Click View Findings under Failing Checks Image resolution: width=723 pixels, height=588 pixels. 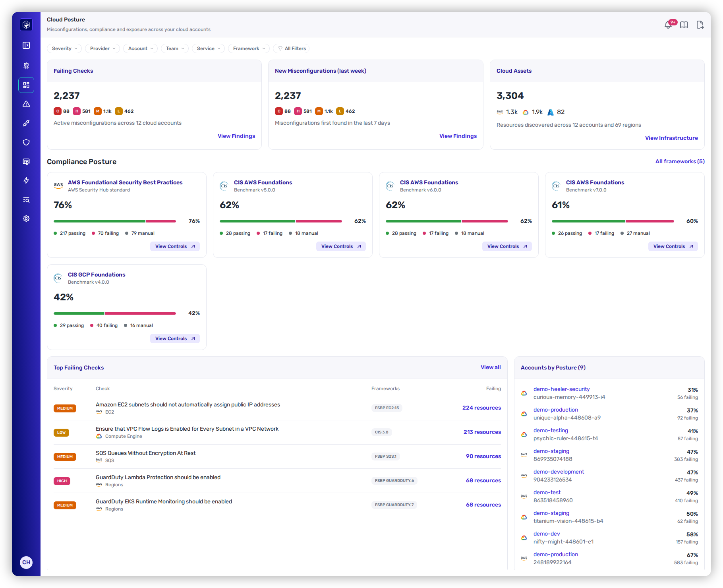tap(236, 136)
